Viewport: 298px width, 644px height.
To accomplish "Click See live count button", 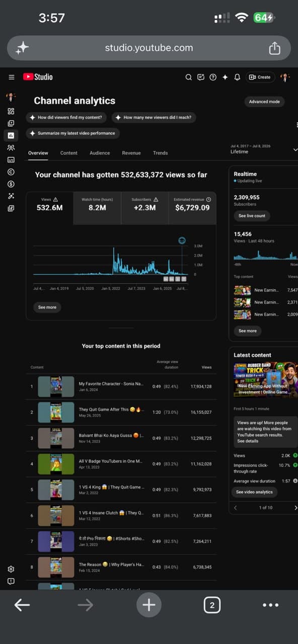I will pyautogui.click(x=252, y=216).
